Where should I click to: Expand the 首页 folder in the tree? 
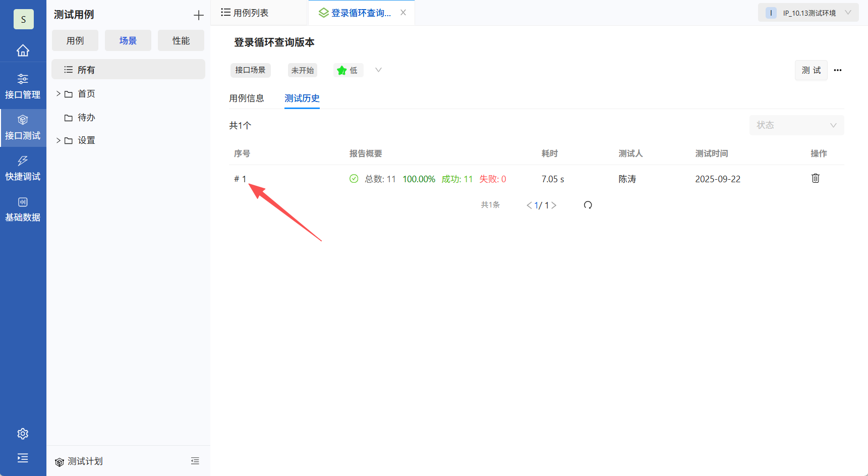coord(58,93)
